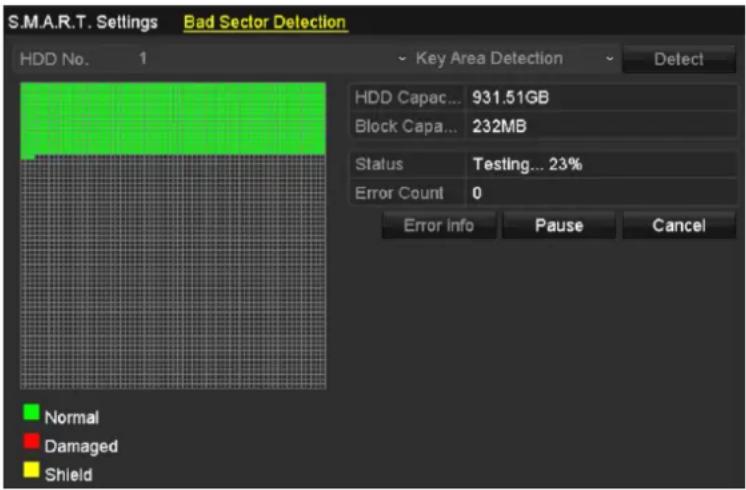Screen dimensions: 746x490
Task: Select the Bad Sector Detection tab
Action: coord(265,22)
